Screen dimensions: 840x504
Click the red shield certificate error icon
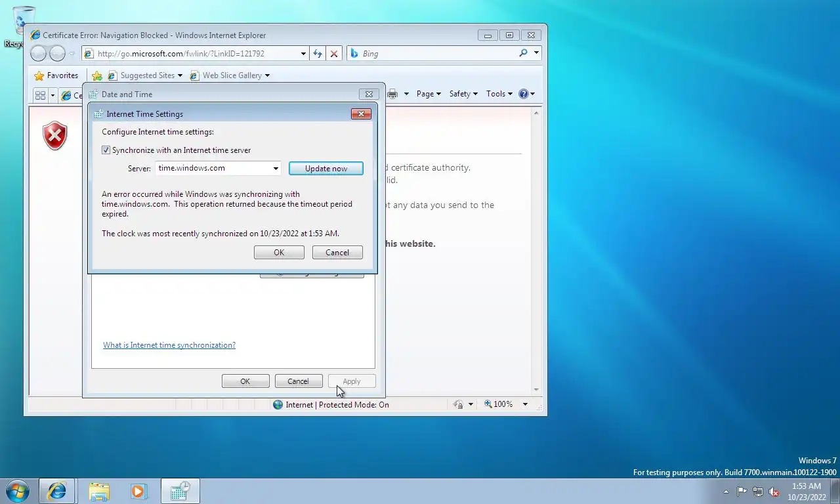(55, 136)
